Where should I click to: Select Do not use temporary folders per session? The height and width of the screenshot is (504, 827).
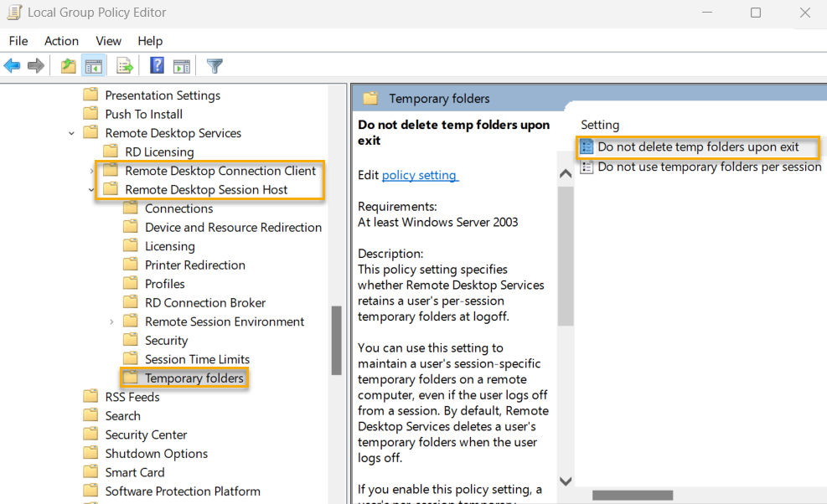[708, 167]
